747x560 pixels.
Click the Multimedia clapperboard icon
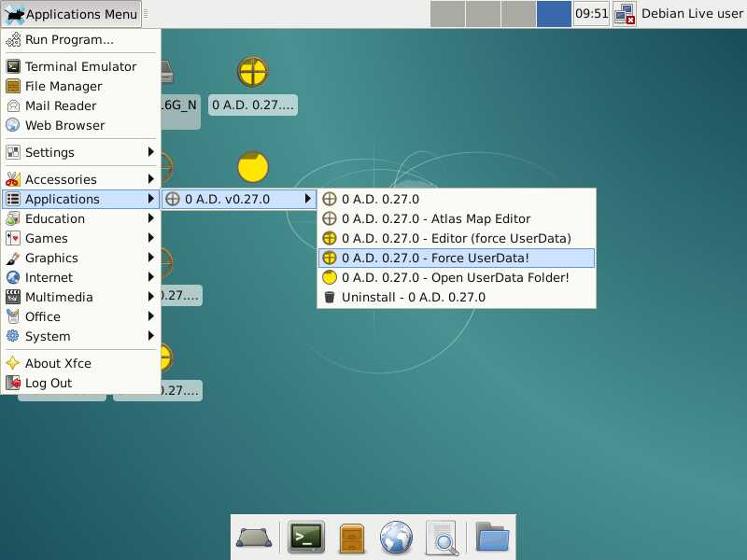click(13, 297)
